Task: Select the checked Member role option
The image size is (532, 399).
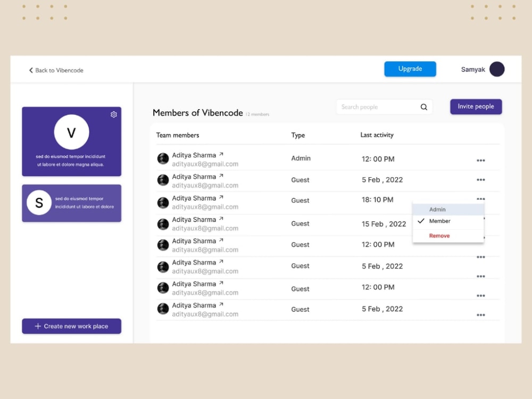Action: [448, 221]
